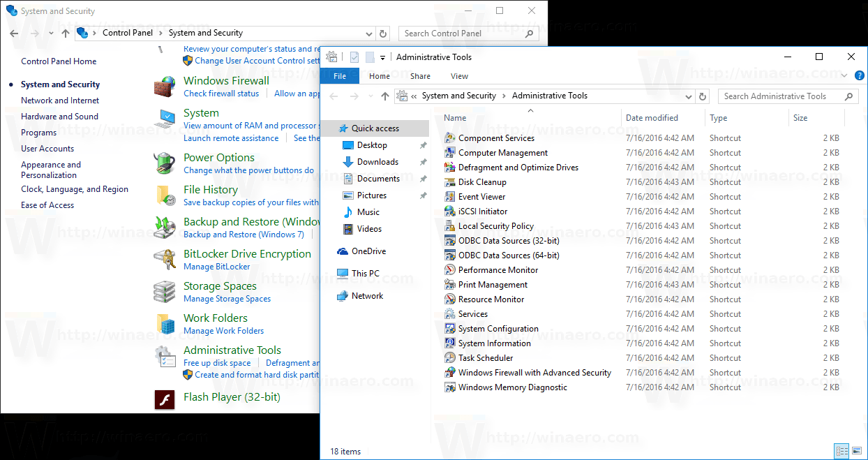
Task: Switch to large thumbnails view in status bar
Action: click(856, 451)
